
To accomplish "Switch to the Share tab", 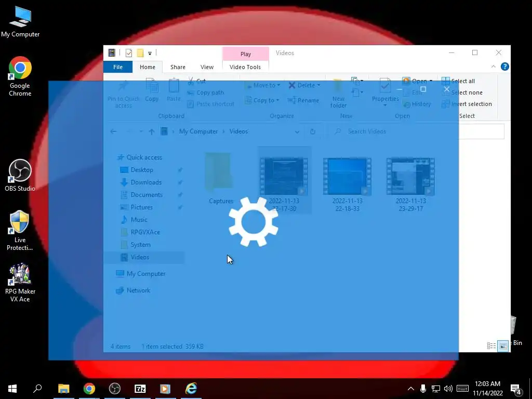I will click(178, 67).
